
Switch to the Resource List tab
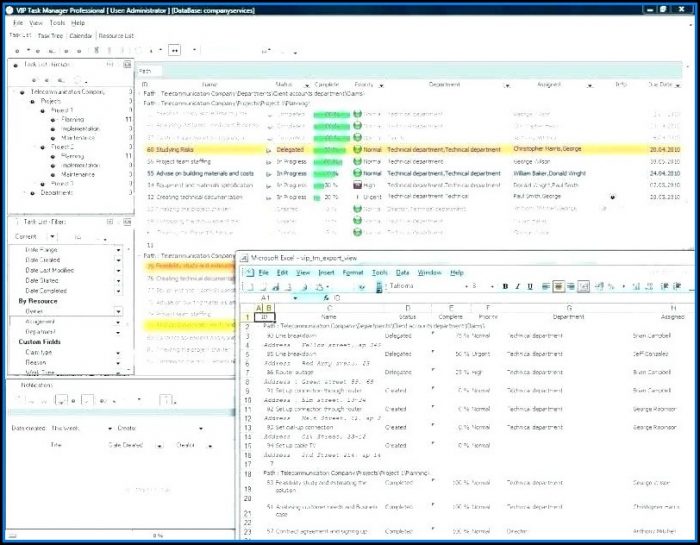(x=116, y=36)
